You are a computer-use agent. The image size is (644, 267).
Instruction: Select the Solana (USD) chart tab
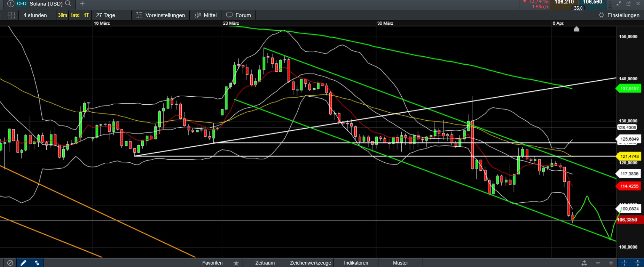[x=46, y=3]
